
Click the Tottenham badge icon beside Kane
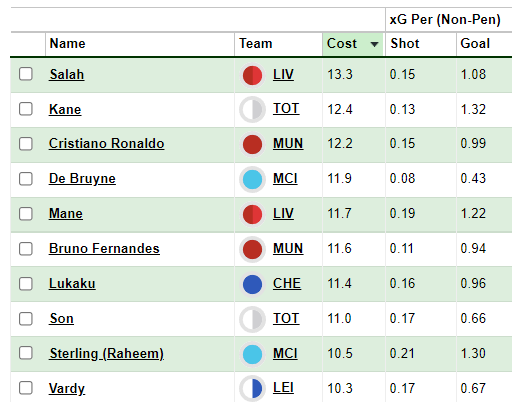252,110
